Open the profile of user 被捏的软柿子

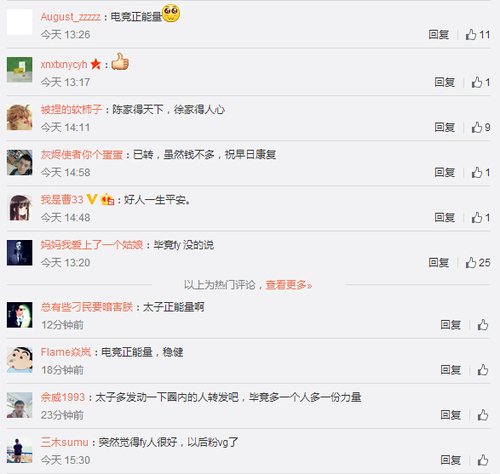point(71,109)
